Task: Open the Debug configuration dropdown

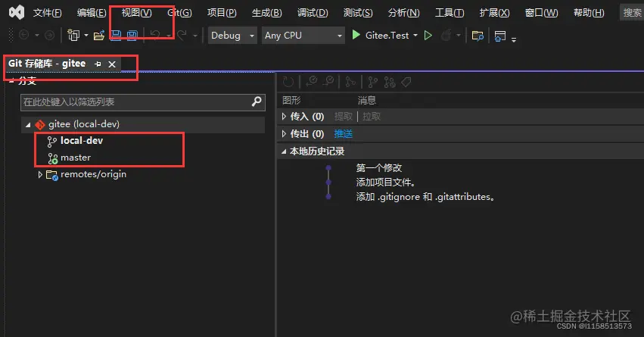Action: tap(232, 36)
